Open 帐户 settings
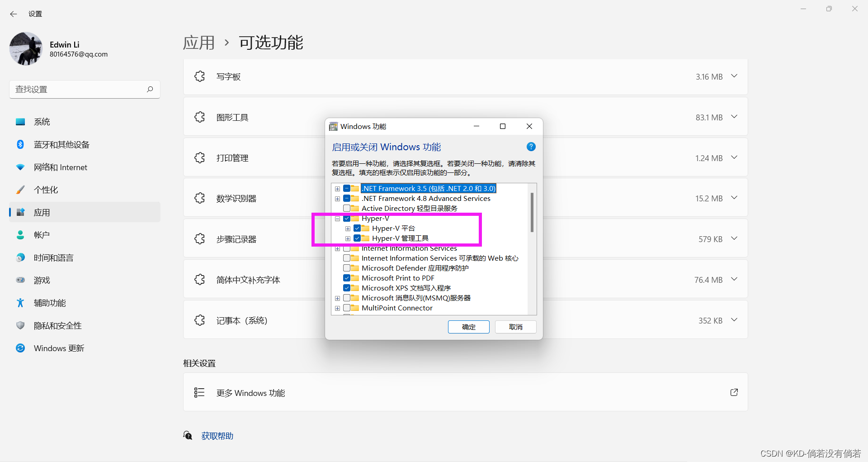This screenshot has height=462, width=868. [85, 235]
